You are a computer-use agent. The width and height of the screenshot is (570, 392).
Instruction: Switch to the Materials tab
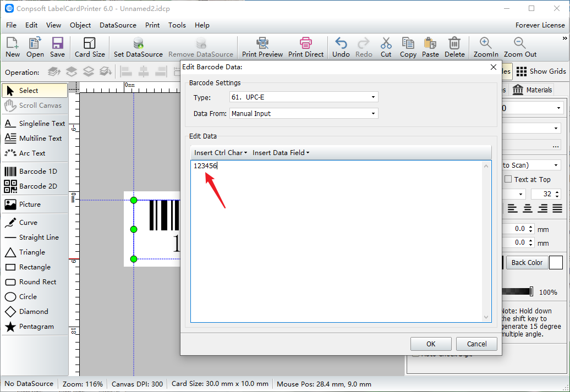tap(532, 90)
